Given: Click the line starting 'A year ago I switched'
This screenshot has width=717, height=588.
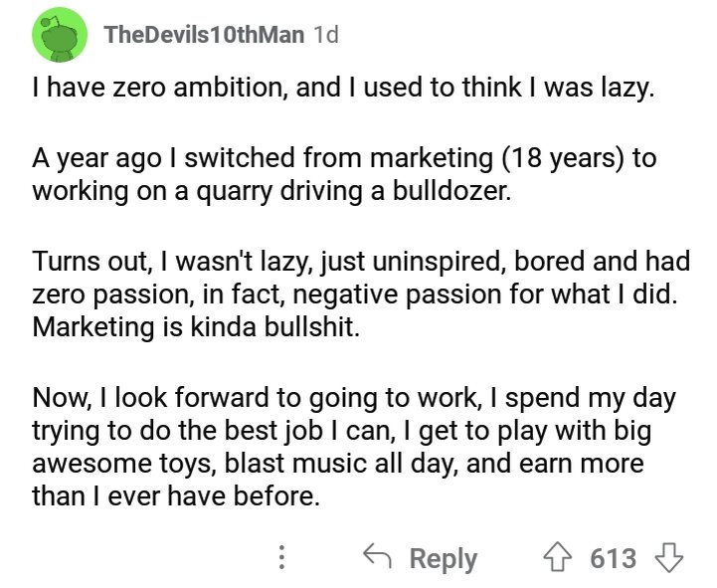Looking at the screenshot, I should click(344, 158).
